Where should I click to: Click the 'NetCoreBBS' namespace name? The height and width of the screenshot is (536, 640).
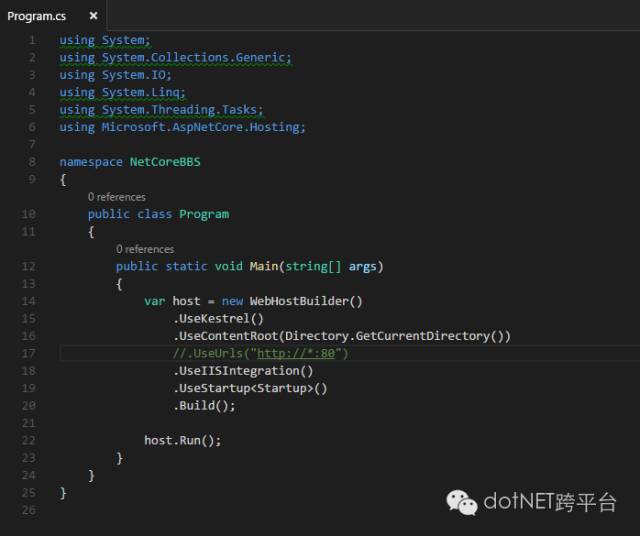(165, 162)
